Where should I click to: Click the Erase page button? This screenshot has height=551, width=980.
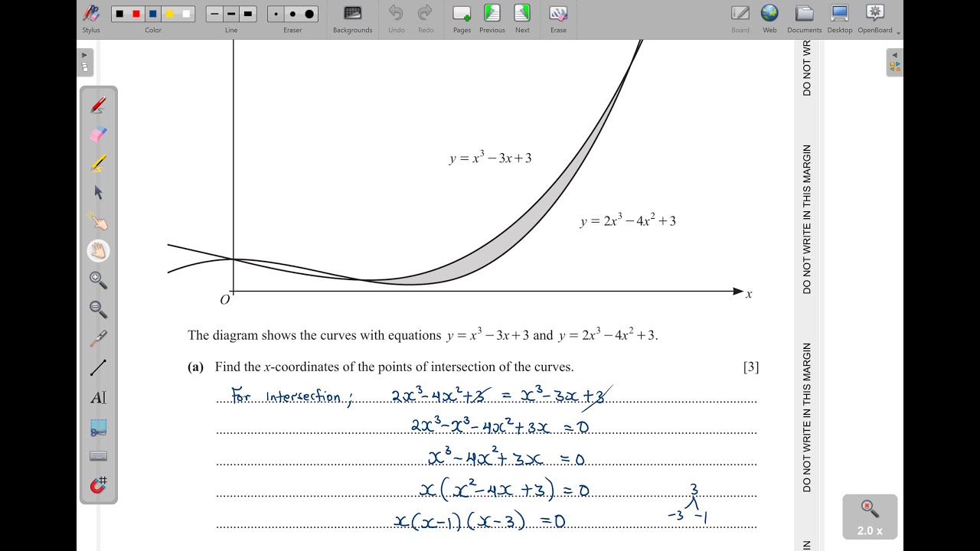click(558, 19)
